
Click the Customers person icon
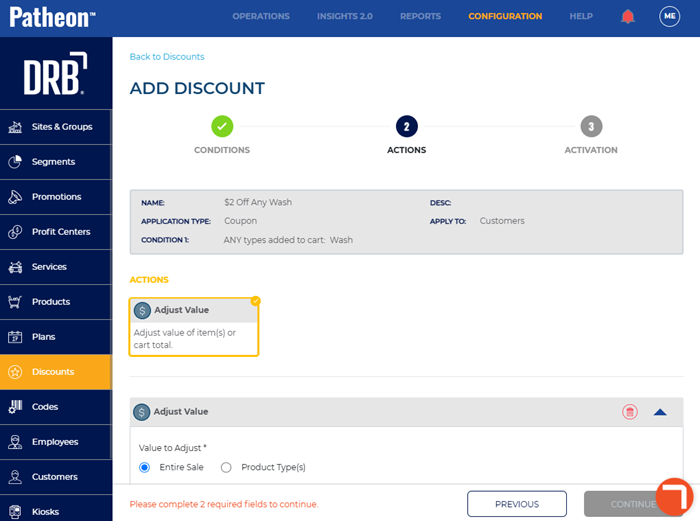(x=15, y=477)
